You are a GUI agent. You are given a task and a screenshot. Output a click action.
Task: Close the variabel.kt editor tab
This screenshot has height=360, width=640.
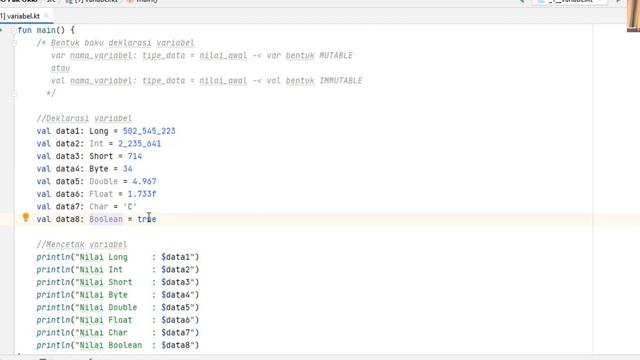pyautogui.click(x=46, y=16)
